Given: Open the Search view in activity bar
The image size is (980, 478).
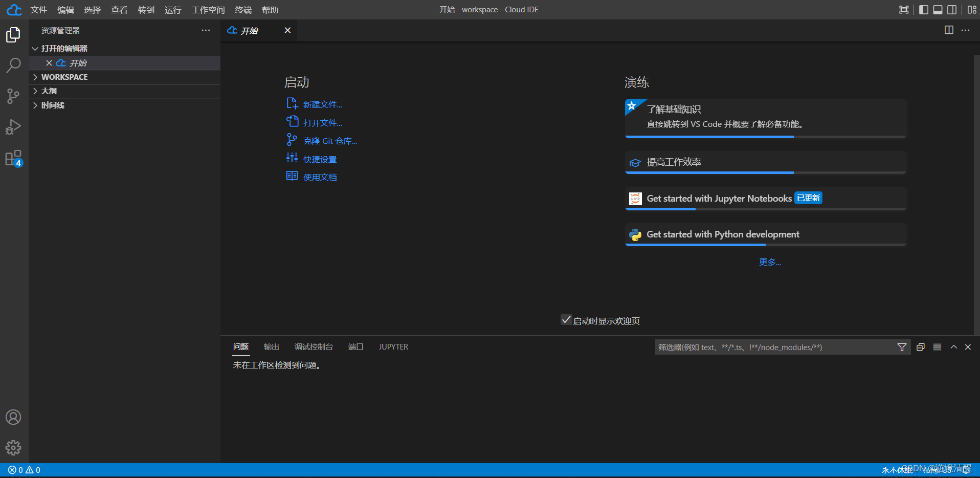Looking at the screenshot, I should (13, 65).
